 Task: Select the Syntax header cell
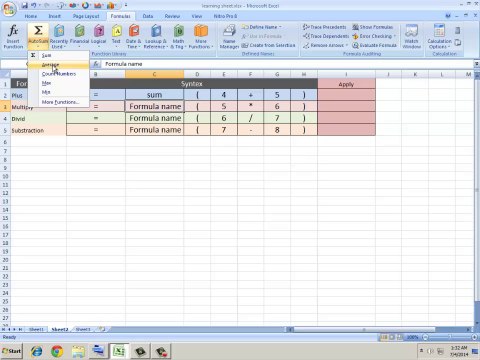click(192, 84)
